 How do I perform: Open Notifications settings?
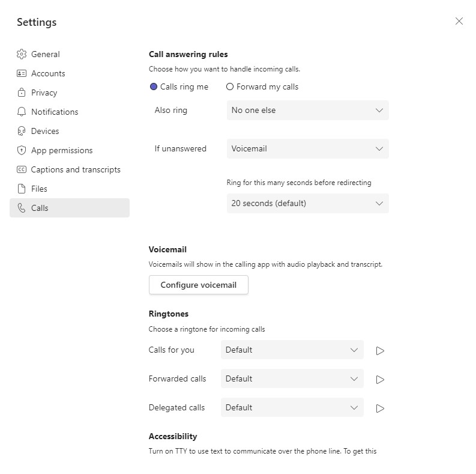(x=70, y=112)
